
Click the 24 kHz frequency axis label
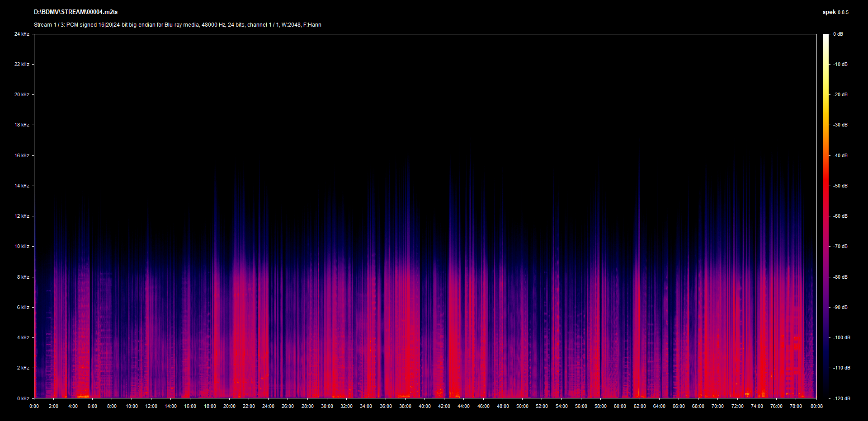pos(22,34)
